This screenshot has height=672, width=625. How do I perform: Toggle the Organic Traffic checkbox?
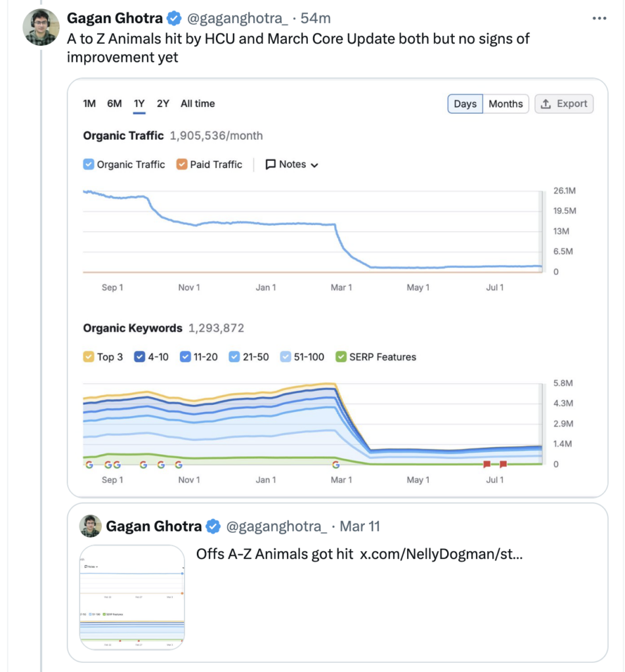89,165
